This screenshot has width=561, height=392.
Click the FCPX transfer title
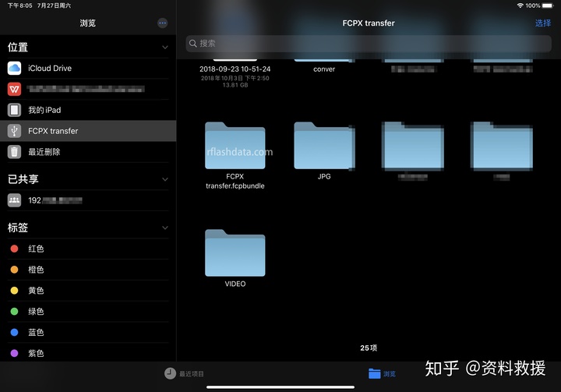pos(369,23)
